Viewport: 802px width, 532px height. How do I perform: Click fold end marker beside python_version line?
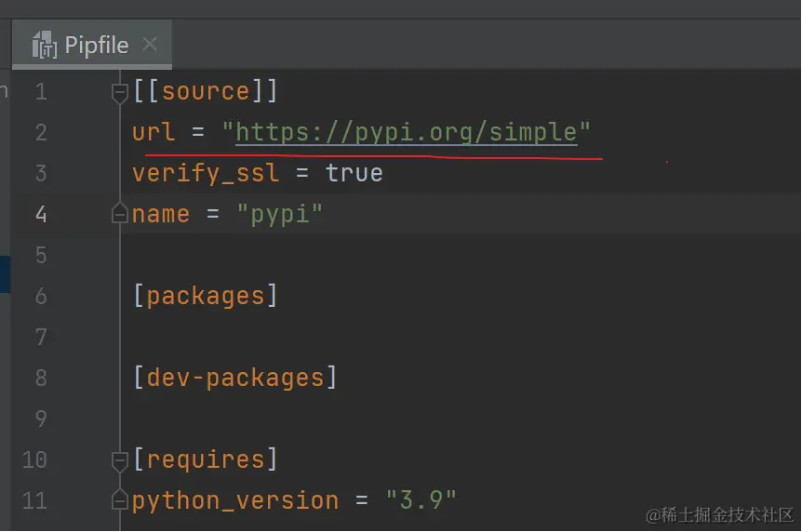tap(119, 501)
